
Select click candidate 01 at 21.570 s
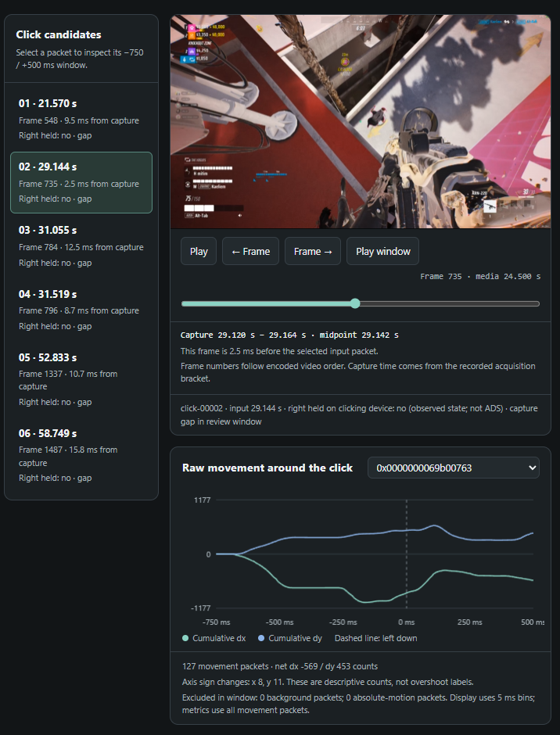[x=81, y=119]
